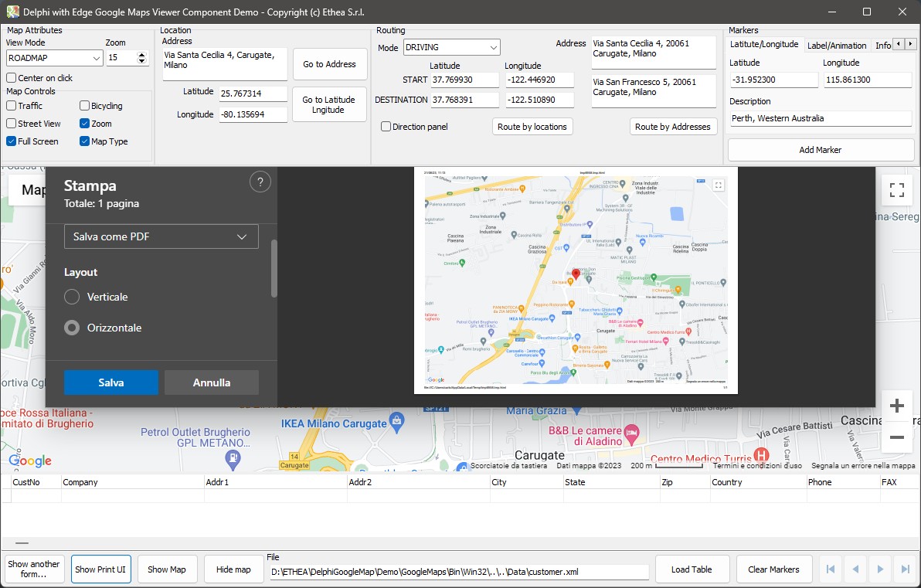Click marker Description field Perth
The height and width of the screenshot is (588, 921).
pos(820,118)
